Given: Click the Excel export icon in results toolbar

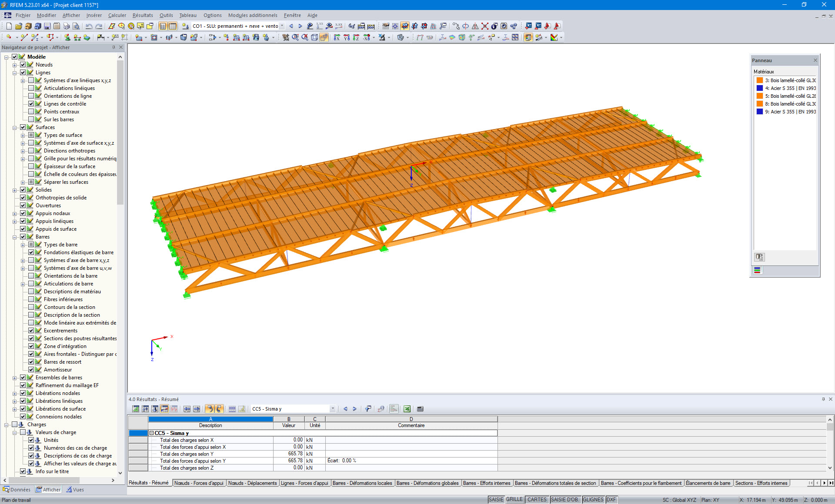Looking at the screenshot, I should tap(407, 409).
